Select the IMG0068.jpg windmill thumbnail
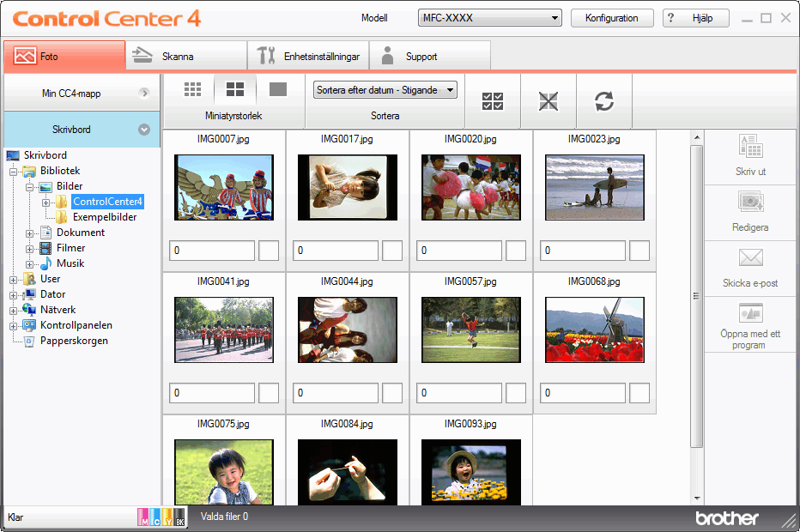 tap(594, 330)
